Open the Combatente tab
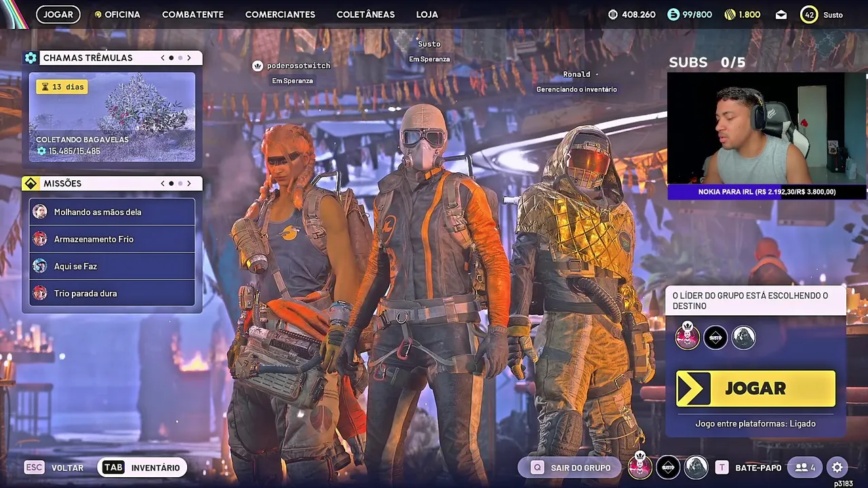The image size is (868, 488). pyautogui.click(x=193, y=14)
